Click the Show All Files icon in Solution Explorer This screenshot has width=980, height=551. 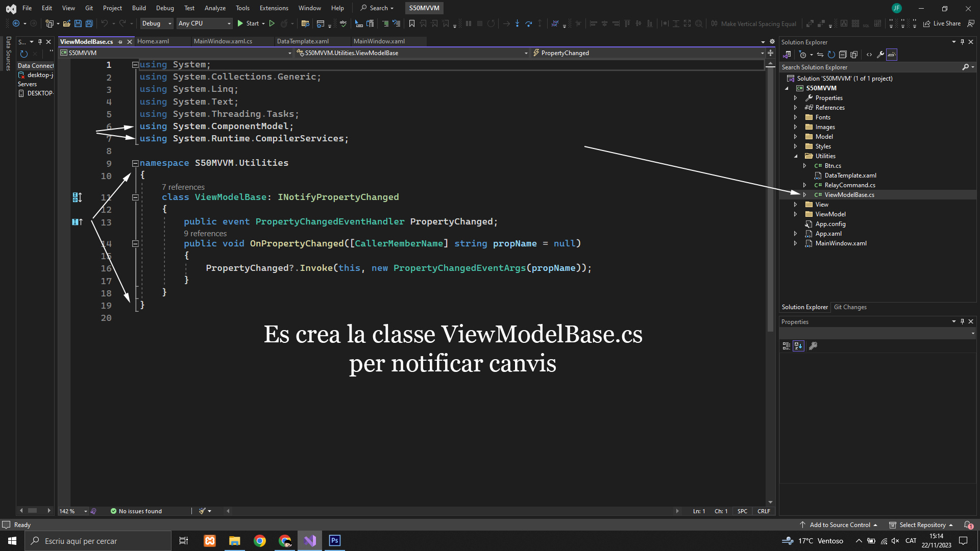[854, 55]
